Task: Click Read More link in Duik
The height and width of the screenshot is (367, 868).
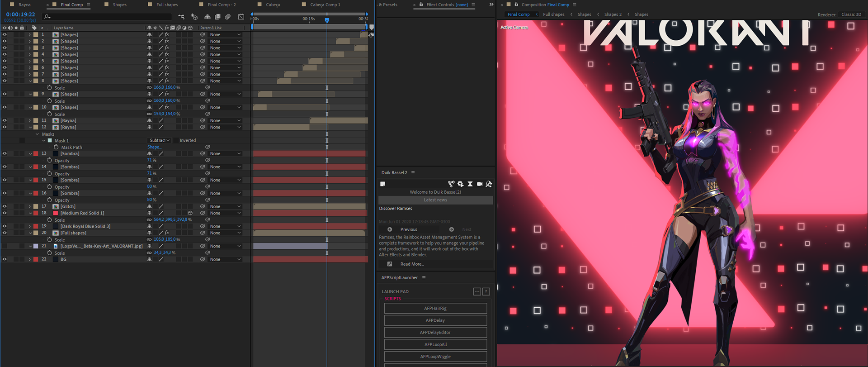Action: [x=412, y=264]
